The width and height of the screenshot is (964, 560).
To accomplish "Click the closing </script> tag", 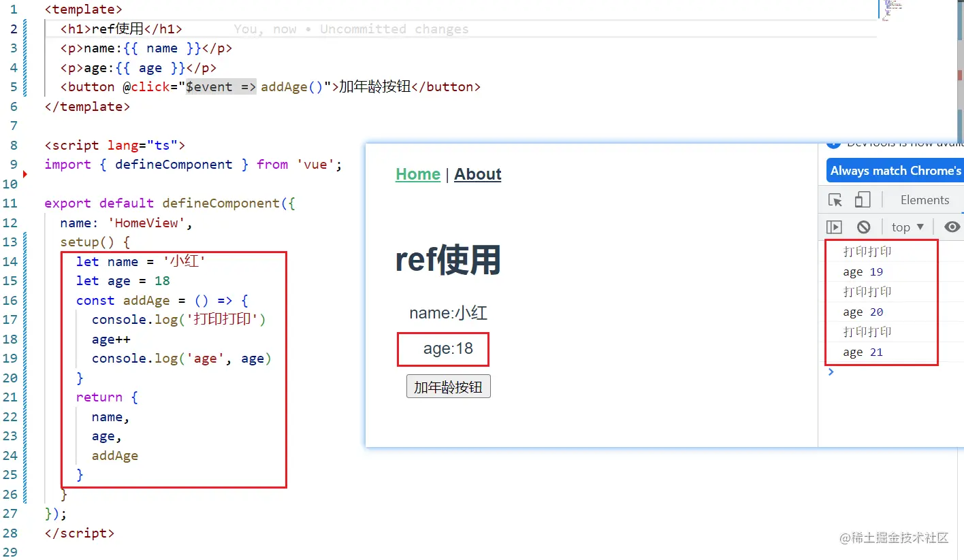I will (x=80, y=533).
